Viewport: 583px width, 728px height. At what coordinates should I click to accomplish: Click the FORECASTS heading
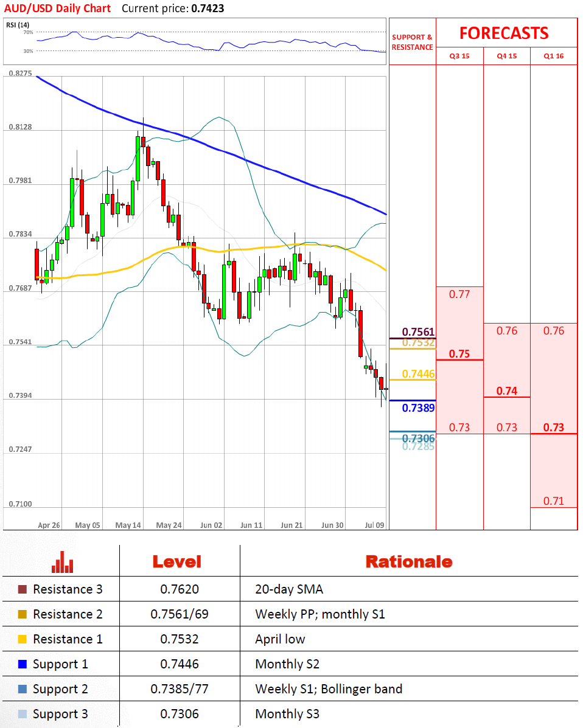click(504, 33)
